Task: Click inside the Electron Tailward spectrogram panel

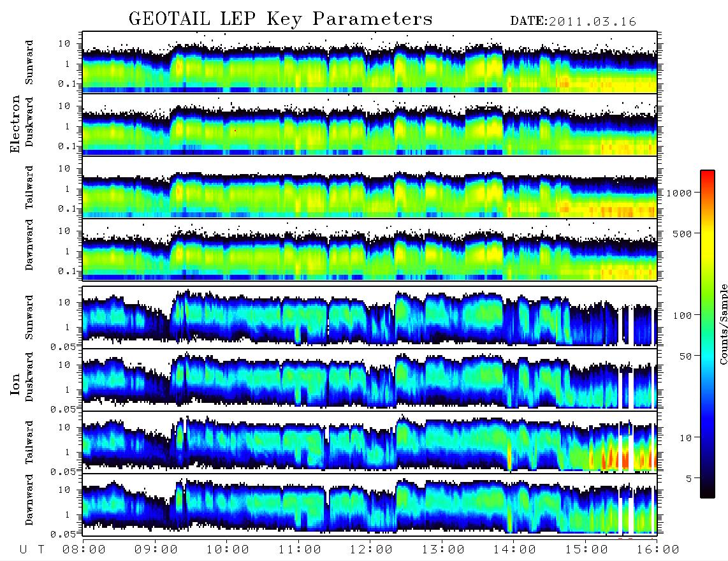Action: click(370, 187)
